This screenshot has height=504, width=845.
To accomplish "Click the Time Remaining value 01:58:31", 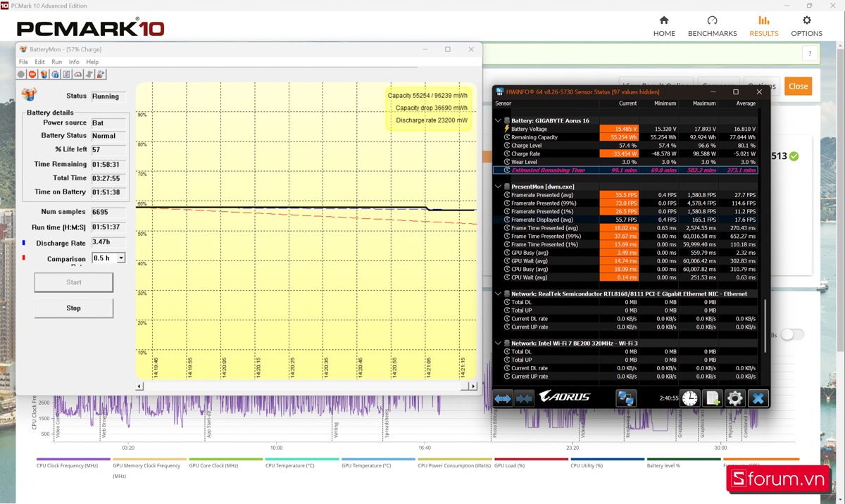I will [x=108, y=164].
